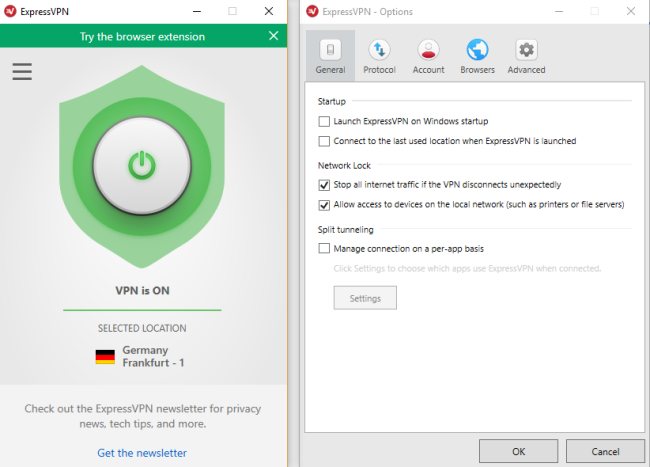Viewport: 650px width, 467px height.
Task: Switch to the General tab
Action: tap(330, 56)
